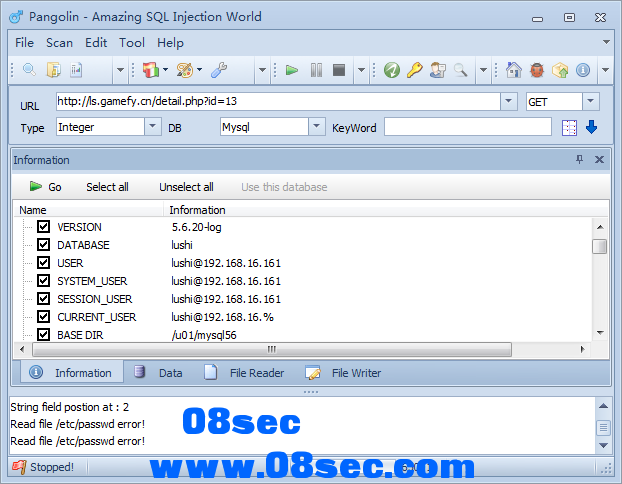The image size is (622, 484).
Task: Click the Go button
Action: pyautogui.click(x=45, y=187)
